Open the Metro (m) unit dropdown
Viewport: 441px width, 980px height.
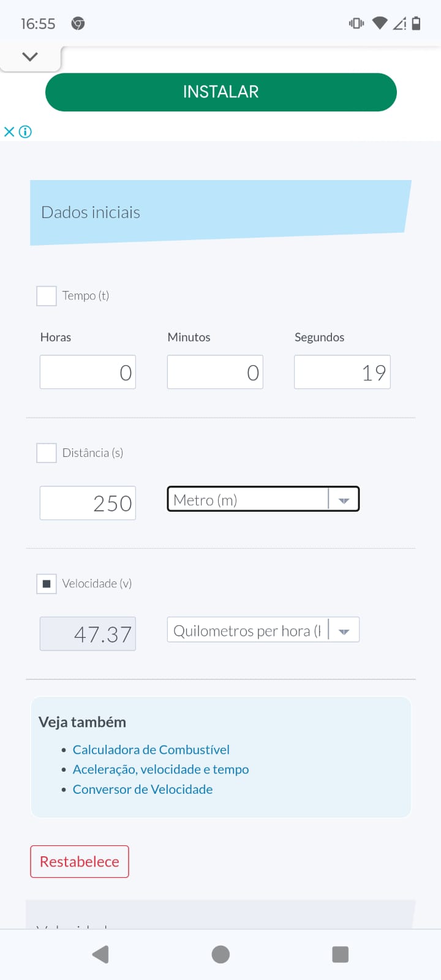coord(263,499)
